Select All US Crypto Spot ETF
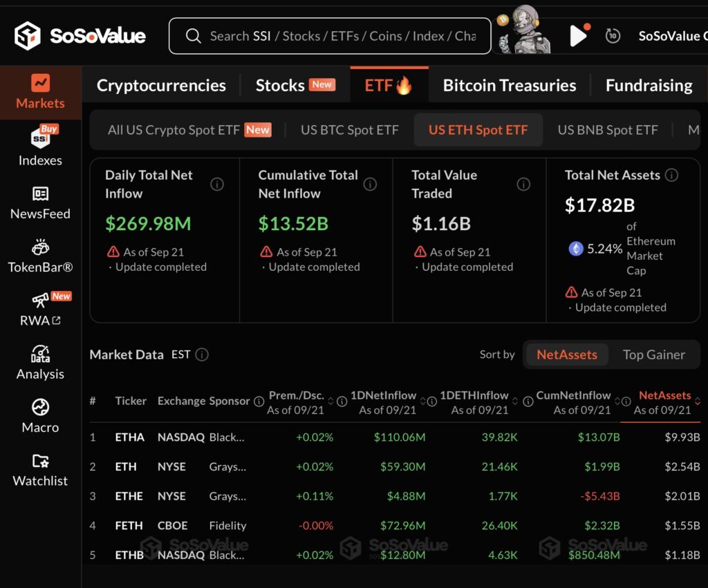Screen dimensions: 708x588 [x=189, y=130]
